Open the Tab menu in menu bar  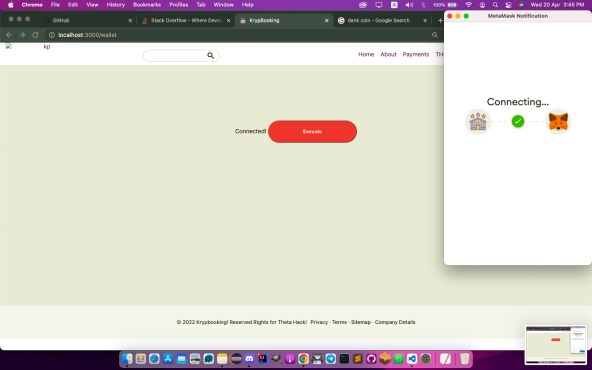(201, 5)
